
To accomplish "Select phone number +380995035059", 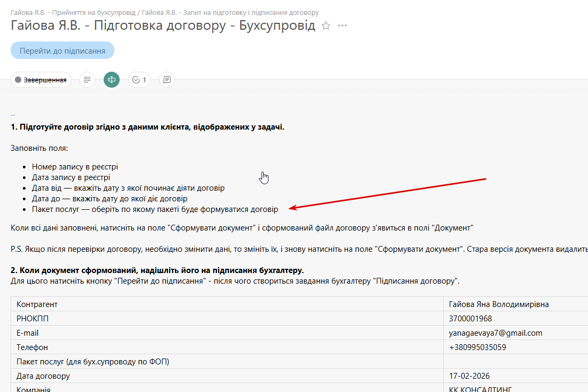I will point(477,347).
